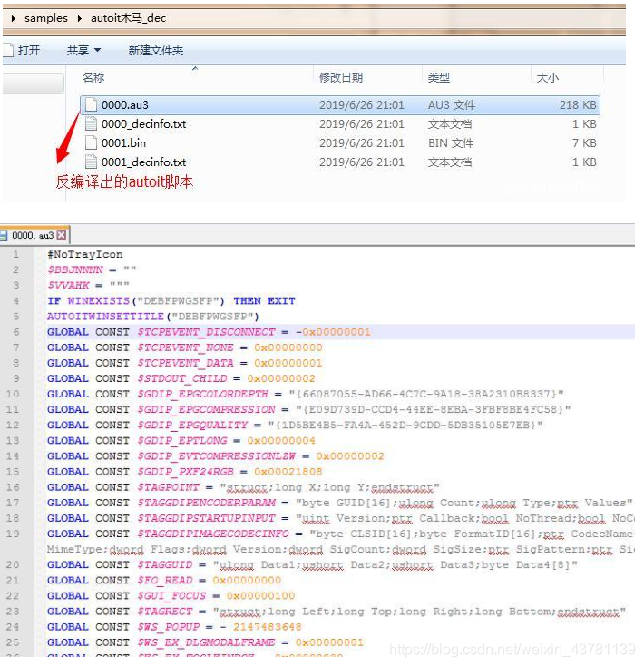Screen dimensions: 644x666
Task: Click the 打开 toolbar button
Action: 23,51
